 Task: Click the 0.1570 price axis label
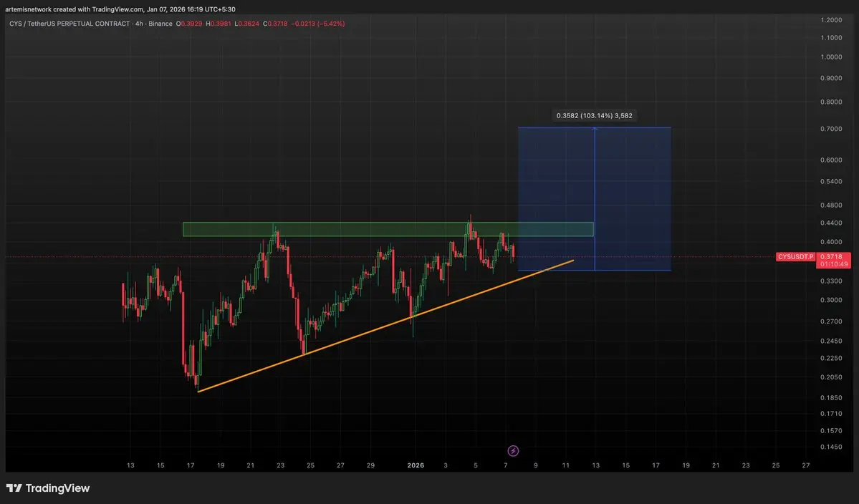831,431
